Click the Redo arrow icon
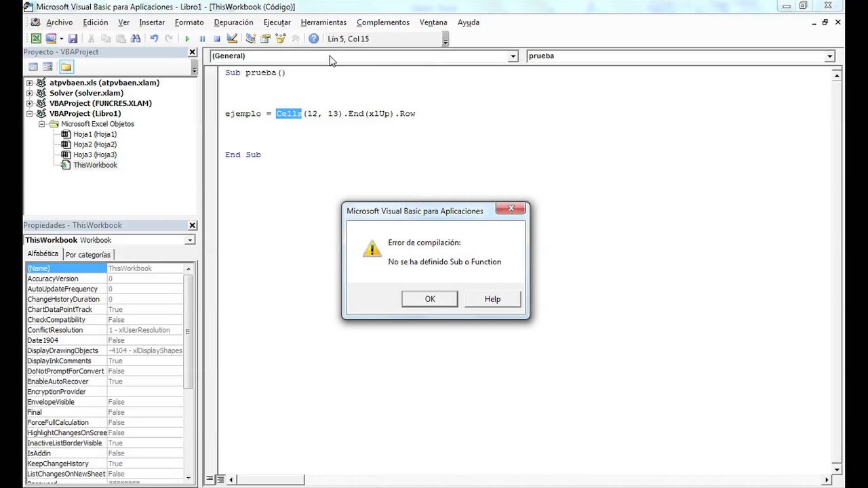The height and width of the screenshot is (488, 868). point(169,39)
